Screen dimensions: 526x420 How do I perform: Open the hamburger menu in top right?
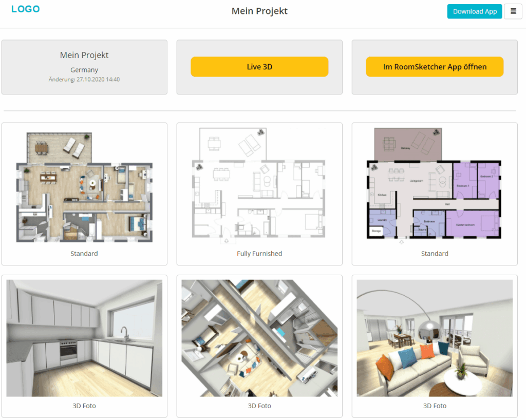513,11
